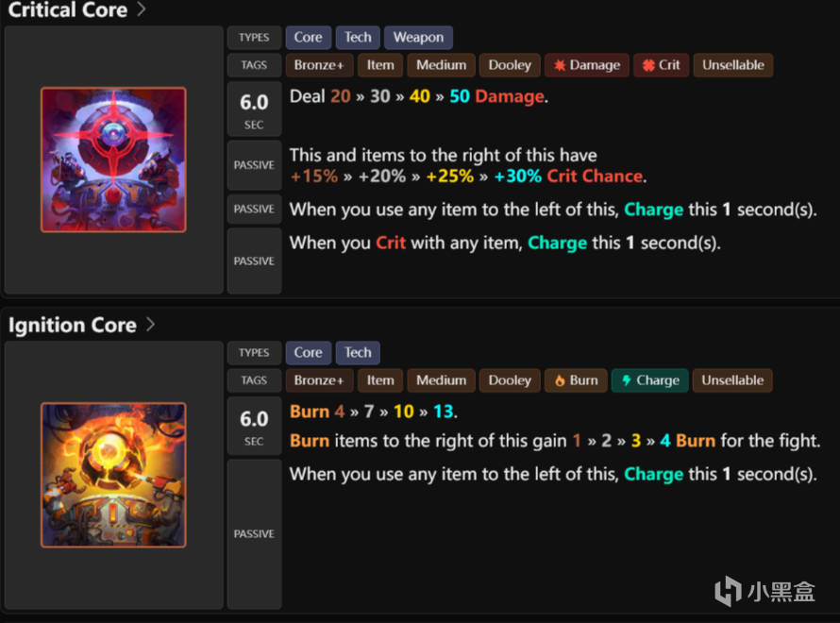Open the Ignition Core item title link
The height and width of the screenshot is (623, 840).
(73, 325)
